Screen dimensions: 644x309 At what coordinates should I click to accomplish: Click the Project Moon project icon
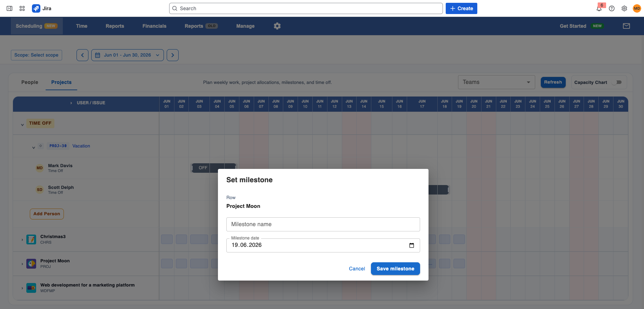point(31,264)
